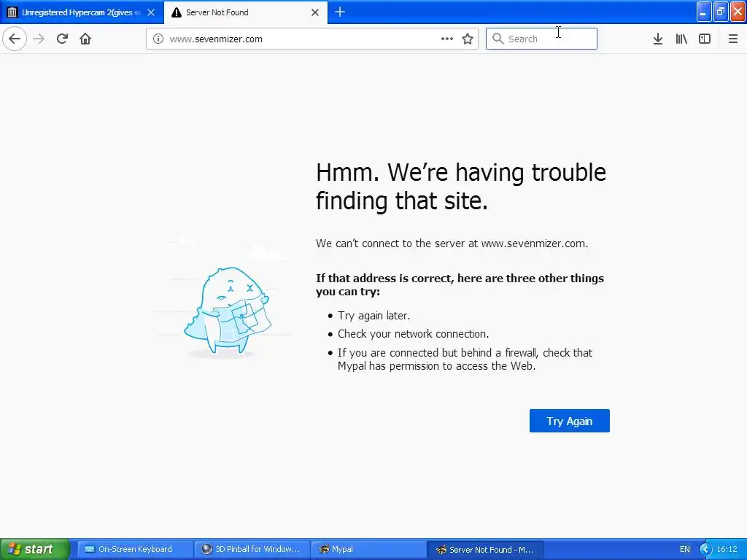747x560 pixels.
Task: Click the warning icon on the active tab
Action: click(177, 12)
